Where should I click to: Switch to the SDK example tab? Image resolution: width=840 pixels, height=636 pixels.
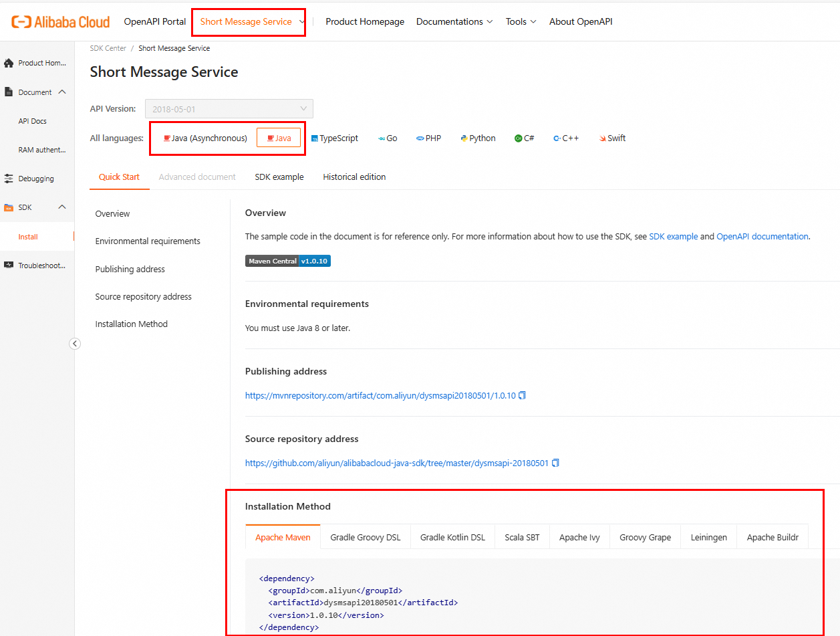pos(279,177)
